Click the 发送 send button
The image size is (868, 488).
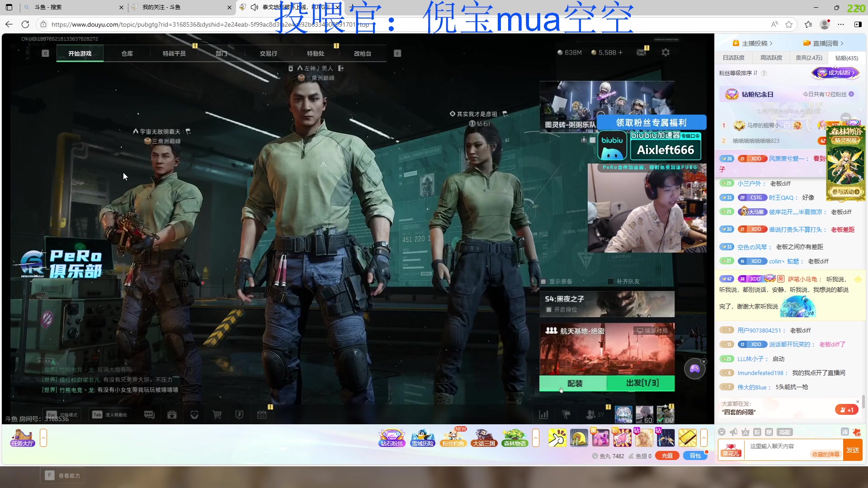[853, 450]
